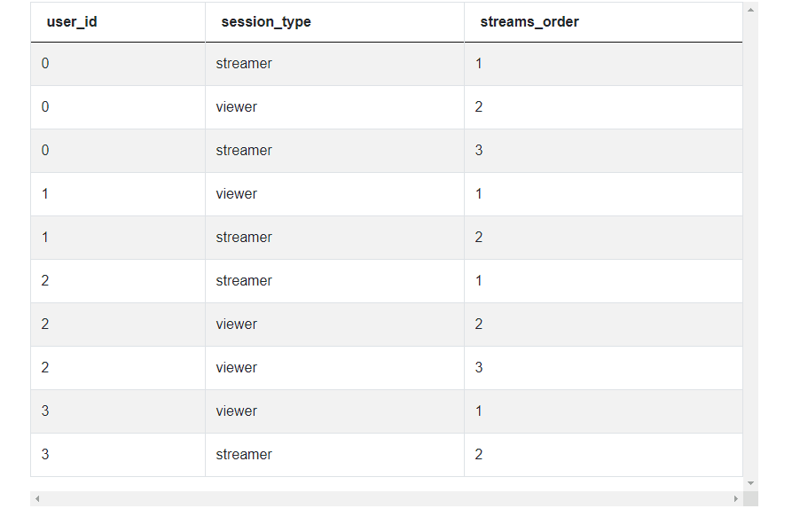
Task: Select the viewer cell for user 1
Action: [237, 194]
